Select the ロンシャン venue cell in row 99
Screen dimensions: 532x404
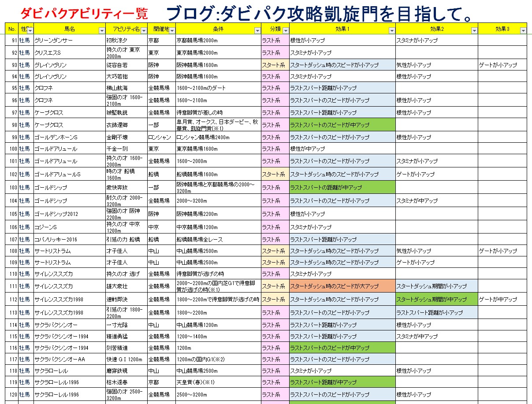[x=161, y=137]
